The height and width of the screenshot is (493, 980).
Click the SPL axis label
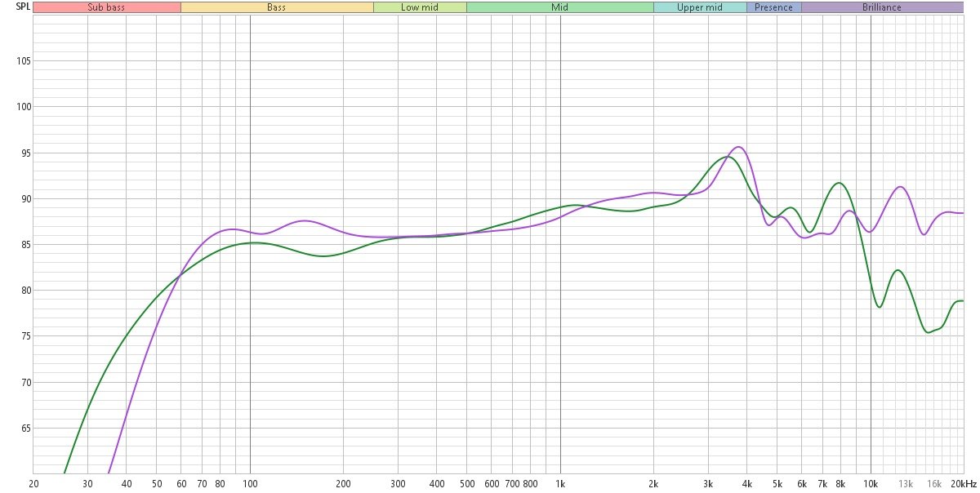[16, 7]
